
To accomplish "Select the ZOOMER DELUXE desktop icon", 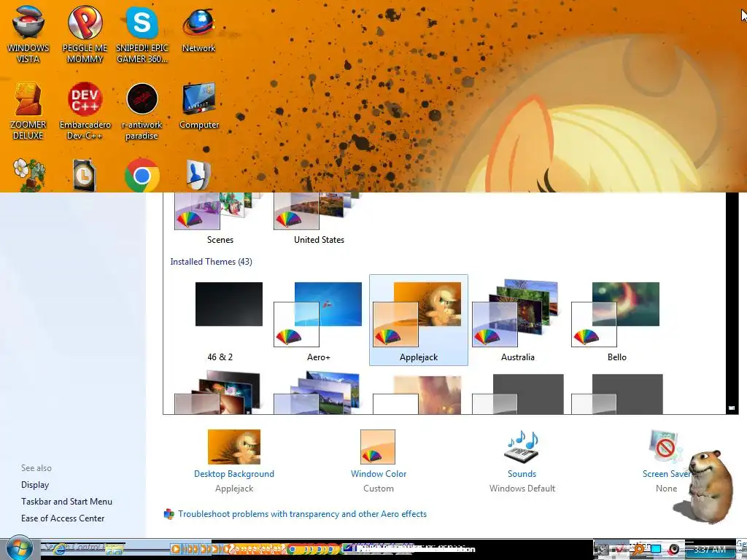I will pos(28,111).
